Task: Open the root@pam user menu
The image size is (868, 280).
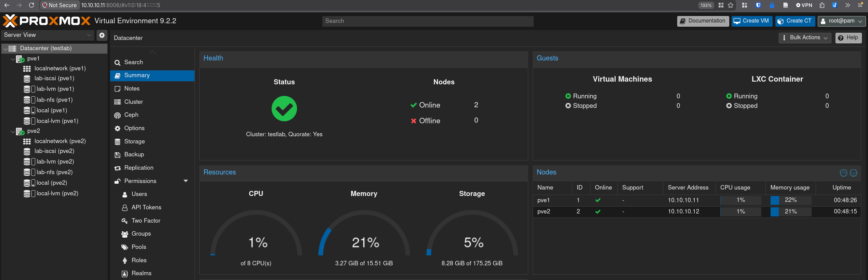Action: pyautogui.click(x=841, y=21)
